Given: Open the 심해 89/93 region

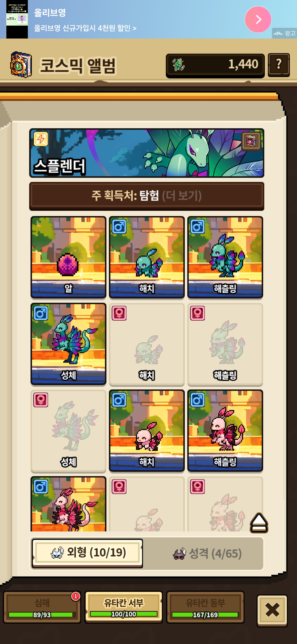Looking at the screenshot, I should pos(42,607).
